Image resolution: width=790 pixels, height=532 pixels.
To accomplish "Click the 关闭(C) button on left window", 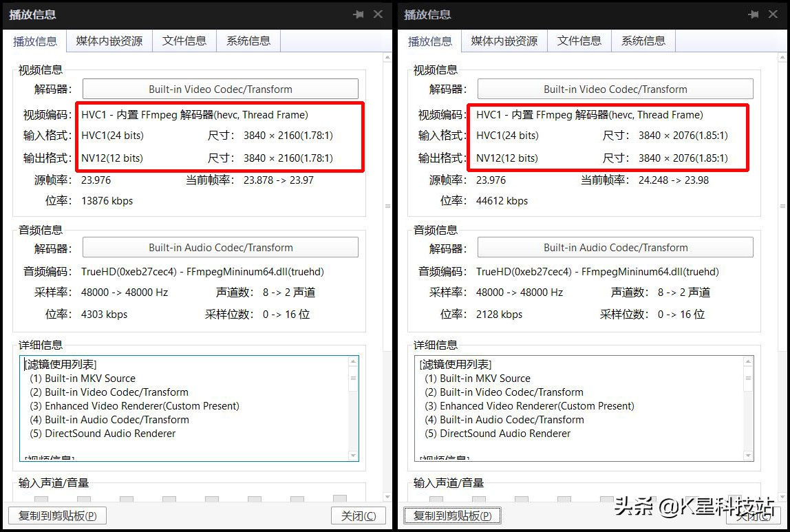I will tap(358, 515).
